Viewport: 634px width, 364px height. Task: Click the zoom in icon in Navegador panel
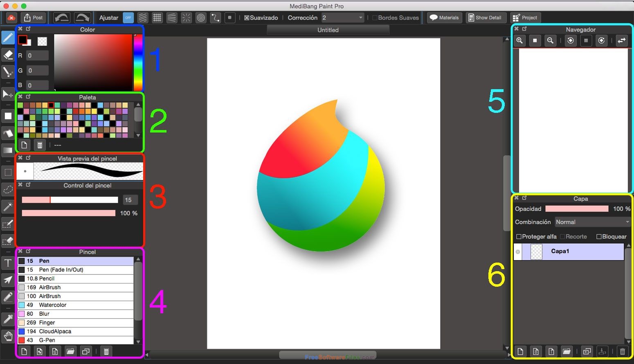519,40
